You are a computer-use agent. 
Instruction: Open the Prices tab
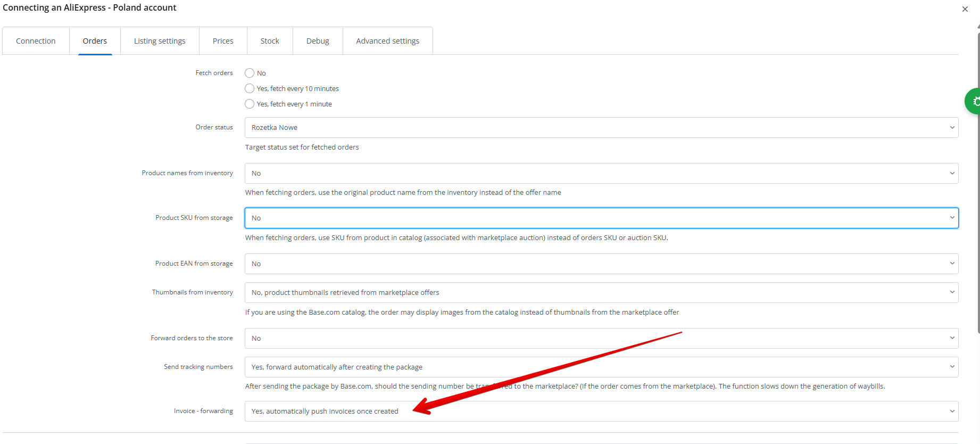point(223,41)
